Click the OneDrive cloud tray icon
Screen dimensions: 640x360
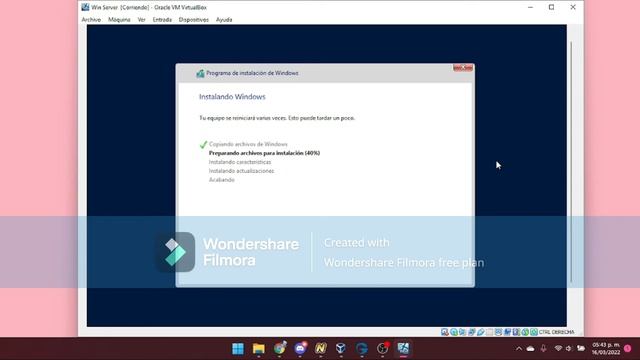click(x=531, y=349)
